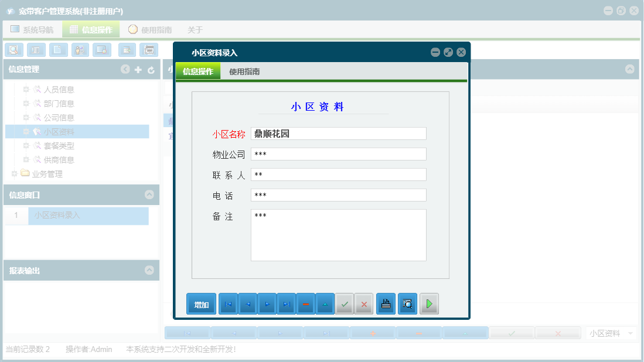
Task: Click red X button in background navigator bar
Action: coord(558,333)
